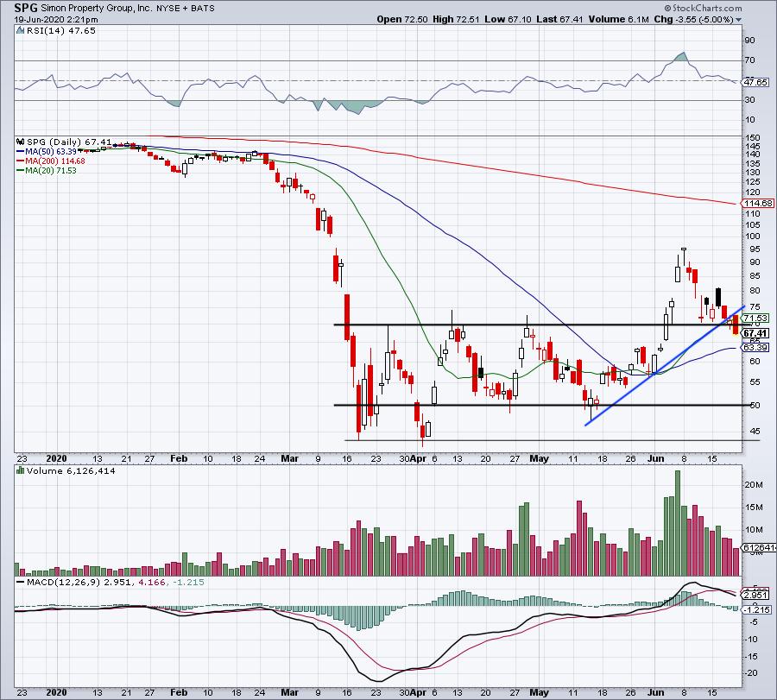
Task: Click the -1.215 value in MACD legend
Action: point(188,582)
